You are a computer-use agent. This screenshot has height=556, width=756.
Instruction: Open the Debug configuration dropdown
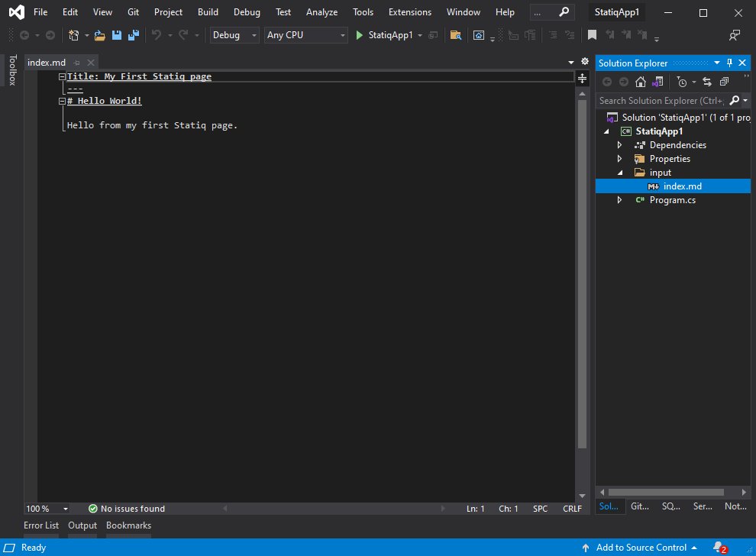tap(235, 35)
